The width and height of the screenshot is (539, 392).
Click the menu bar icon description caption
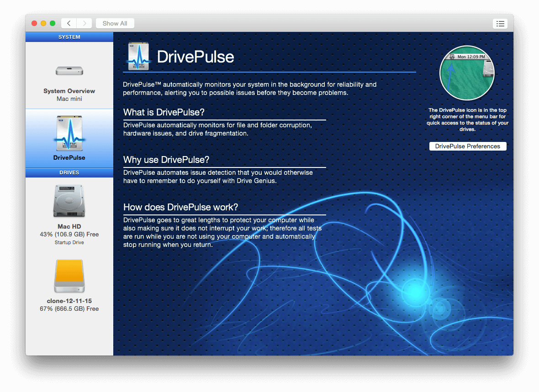coord(467,120)
